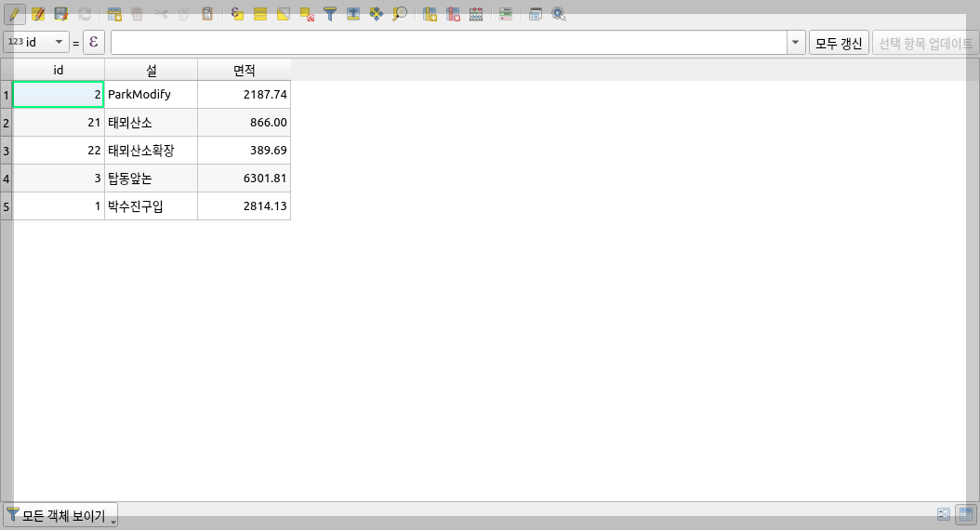Toggle editing mode with the pencil icon

(14, 14)
